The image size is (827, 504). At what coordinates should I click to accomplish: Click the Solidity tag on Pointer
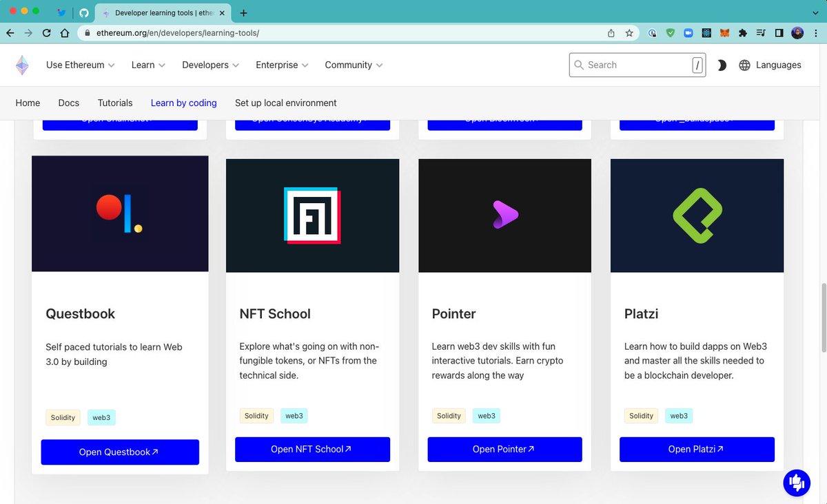[x=449, y=416]
